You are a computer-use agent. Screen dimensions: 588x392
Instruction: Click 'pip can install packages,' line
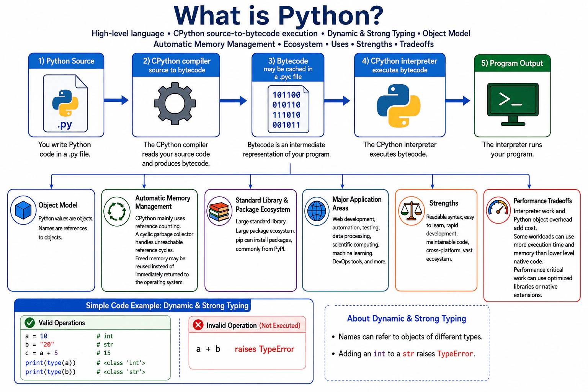coord(264,240)
